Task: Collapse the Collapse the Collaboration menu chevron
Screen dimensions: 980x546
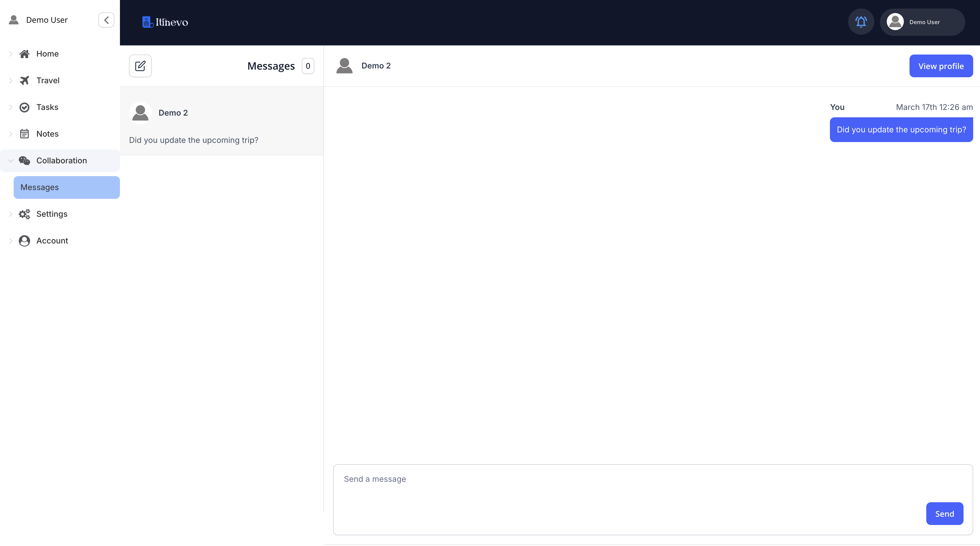Action: (11, 161)
